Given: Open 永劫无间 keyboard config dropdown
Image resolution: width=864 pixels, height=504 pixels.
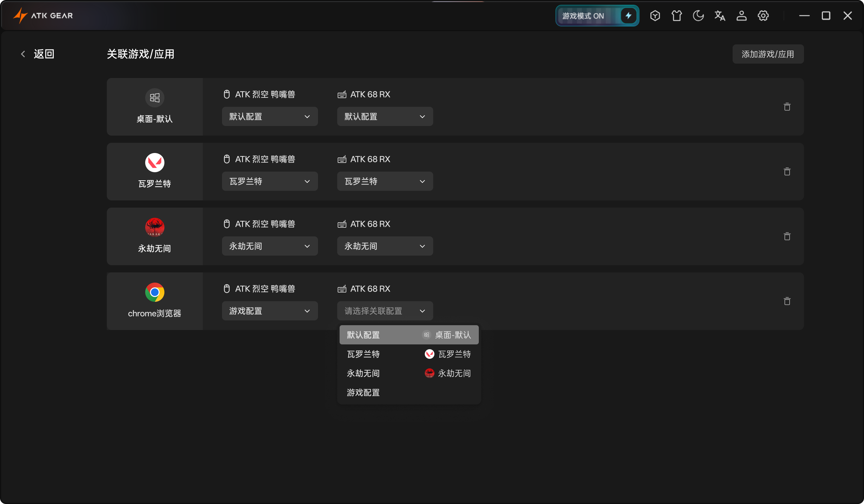Looking at the screenshot, I should click(x=385, y=246).
